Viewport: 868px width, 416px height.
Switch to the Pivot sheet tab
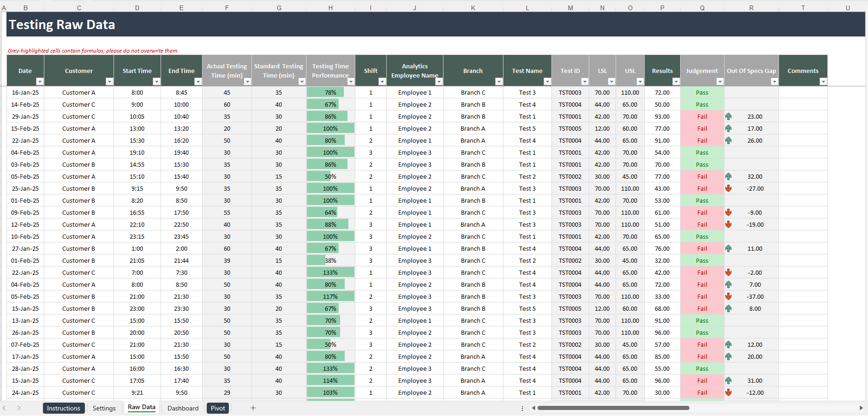coord(217,408)
